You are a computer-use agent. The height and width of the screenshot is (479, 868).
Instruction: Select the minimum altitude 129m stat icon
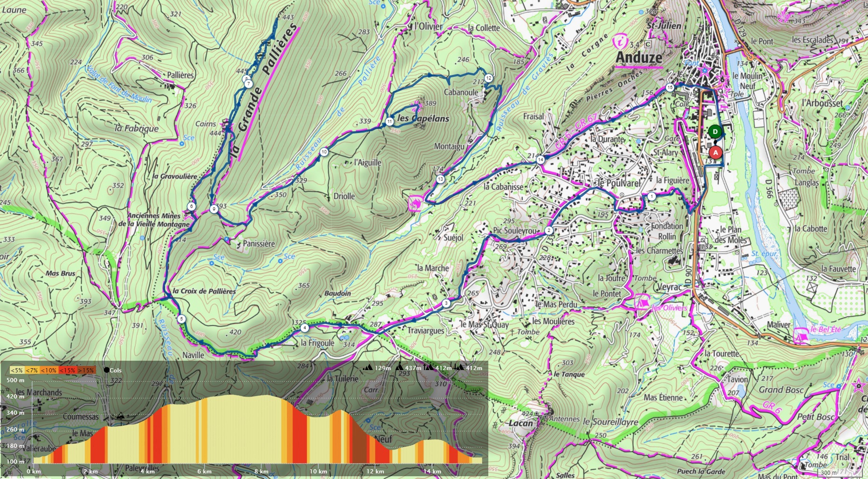(368, 368)
